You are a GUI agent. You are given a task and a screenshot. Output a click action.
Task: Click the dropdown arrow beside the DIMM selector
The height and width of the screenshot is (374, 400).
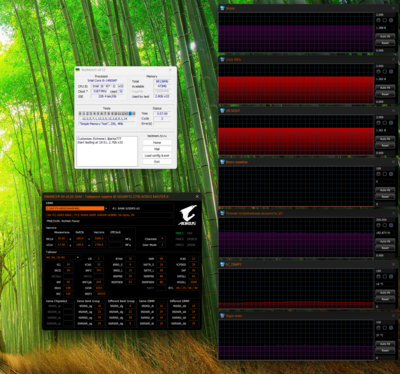coord(106,208)
